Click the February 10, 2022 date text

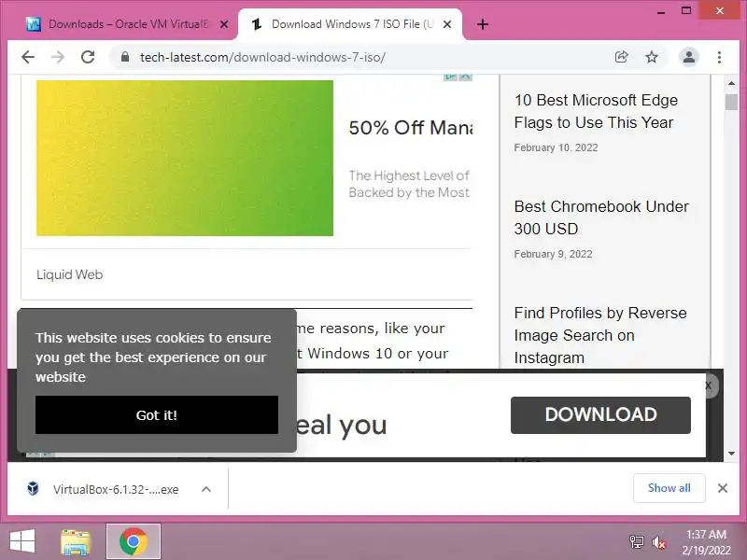[x=556, y=147]
